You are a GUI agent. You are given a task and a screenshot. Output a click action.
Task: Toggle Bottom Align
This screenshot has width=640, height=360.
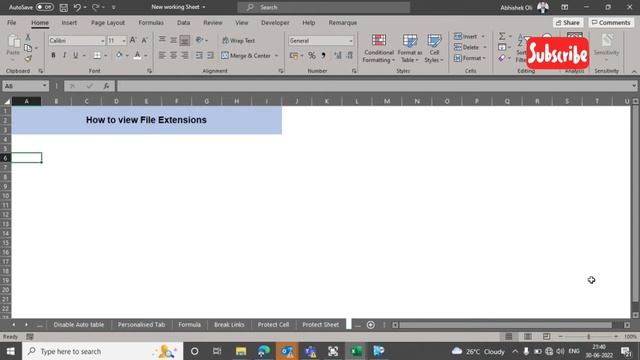(x=184, y=40)
